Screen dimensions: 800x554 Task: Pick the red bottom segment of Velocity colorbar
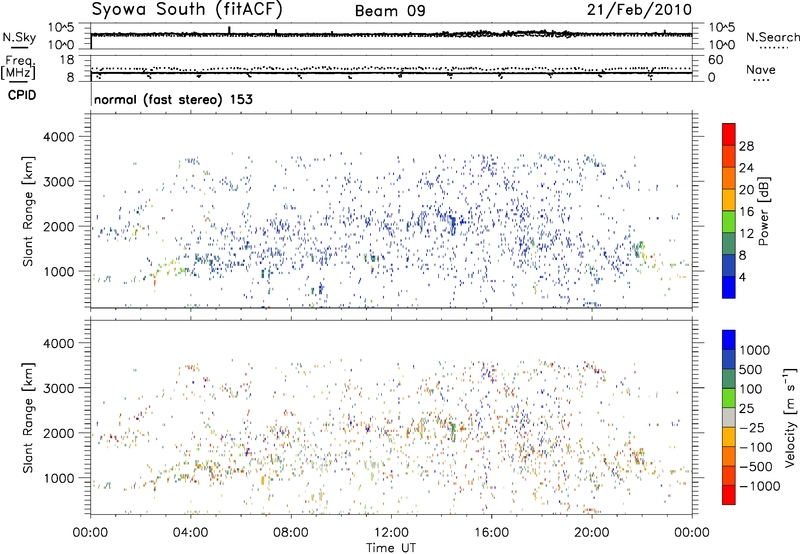[729, 495]
